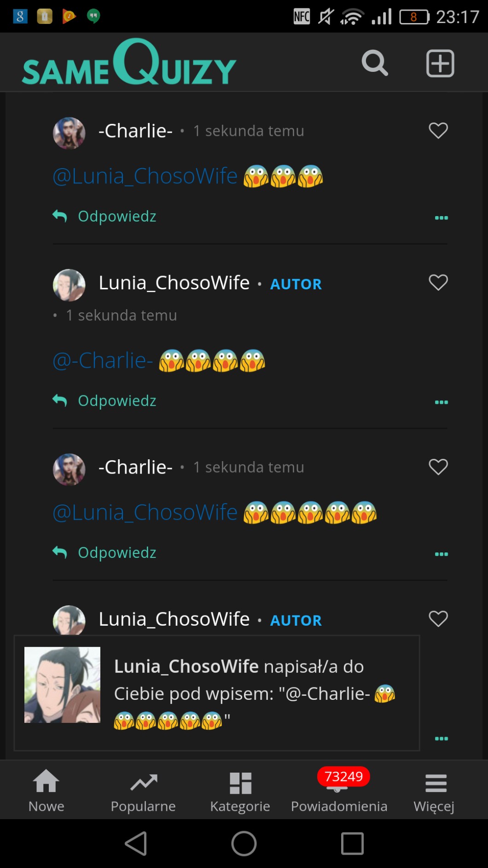Open Powiadomienia with 73249 badge

click(339, 791)
